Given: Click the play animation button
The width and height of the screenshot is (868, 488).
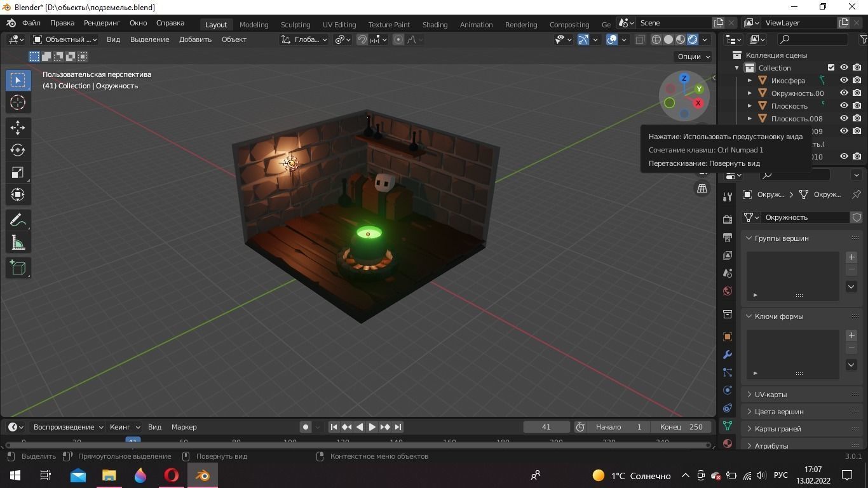Looking at the screenshot, I should (x=372, y=427).
